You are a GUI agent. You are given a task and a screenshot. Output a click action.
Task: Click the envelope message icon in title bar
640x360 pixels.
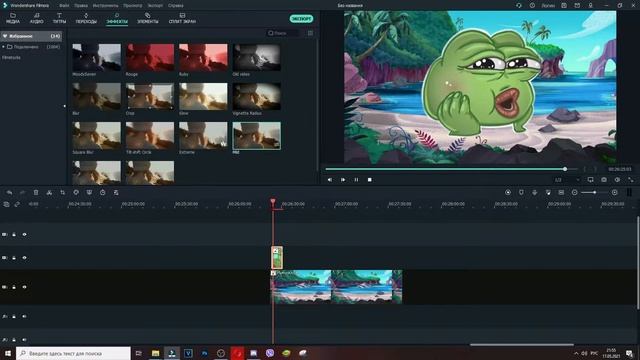[x=577, y=5]
